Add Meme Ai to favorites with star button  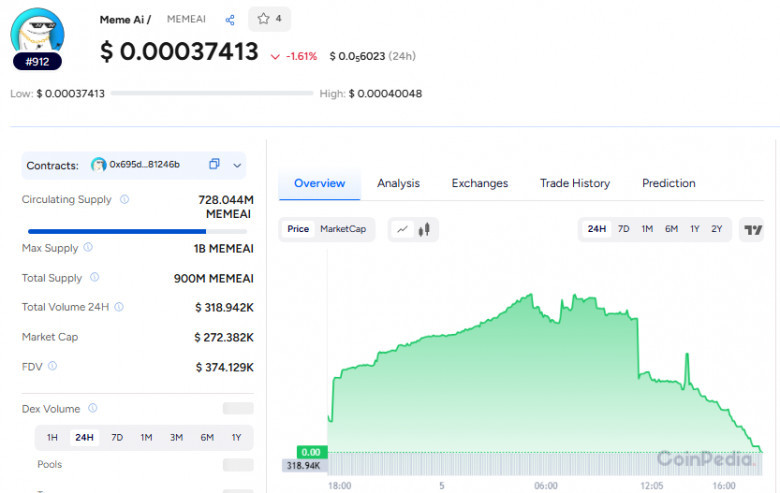click(269, 19)
